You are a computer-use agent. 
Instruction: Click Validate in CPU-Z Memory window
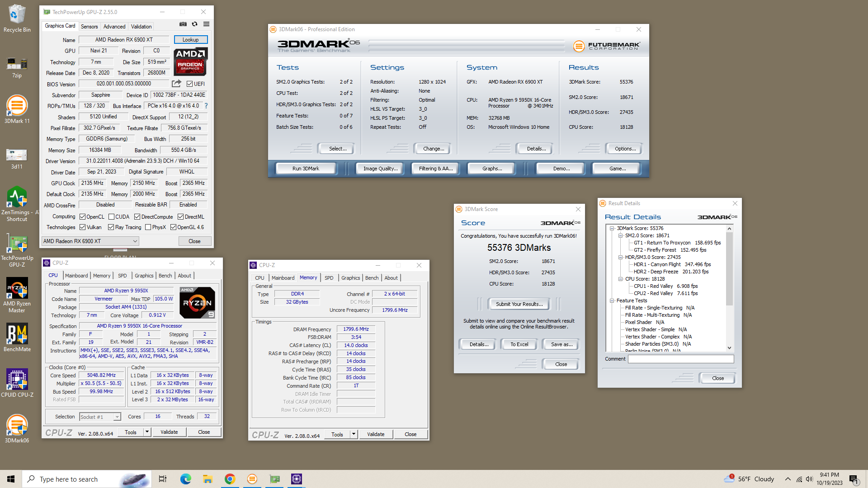[376, 435]
